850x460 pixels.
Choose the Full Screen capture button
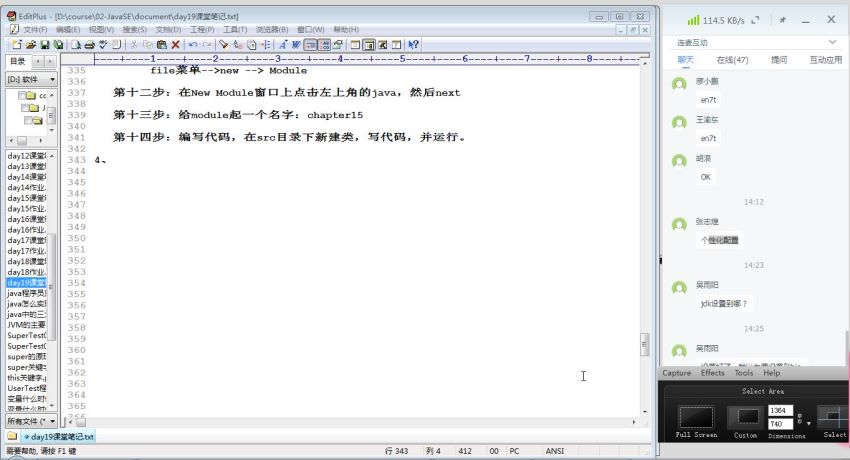click(695, 418)
